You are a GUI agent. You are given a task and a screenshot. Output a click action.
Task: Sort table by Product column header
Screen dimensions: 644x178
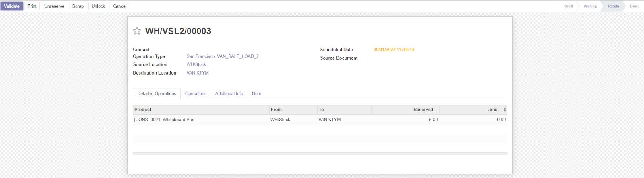[143, 110]
